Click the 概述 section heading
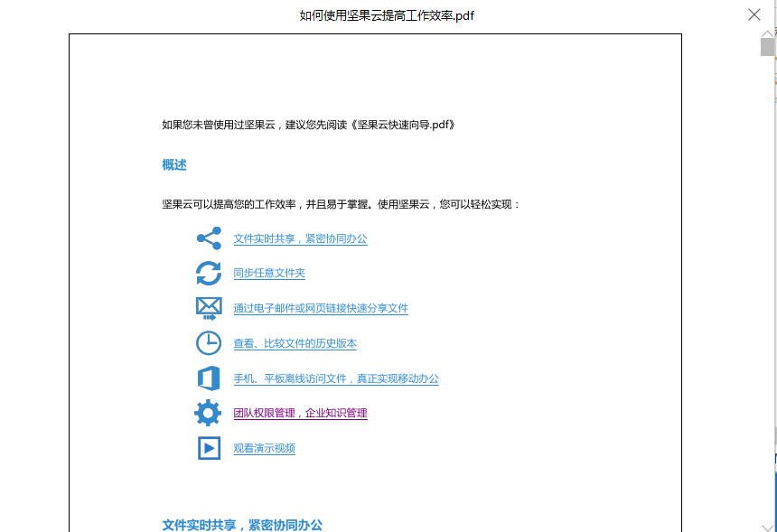The width and height of the screenshot is (777, 532). tap(174, 165)
